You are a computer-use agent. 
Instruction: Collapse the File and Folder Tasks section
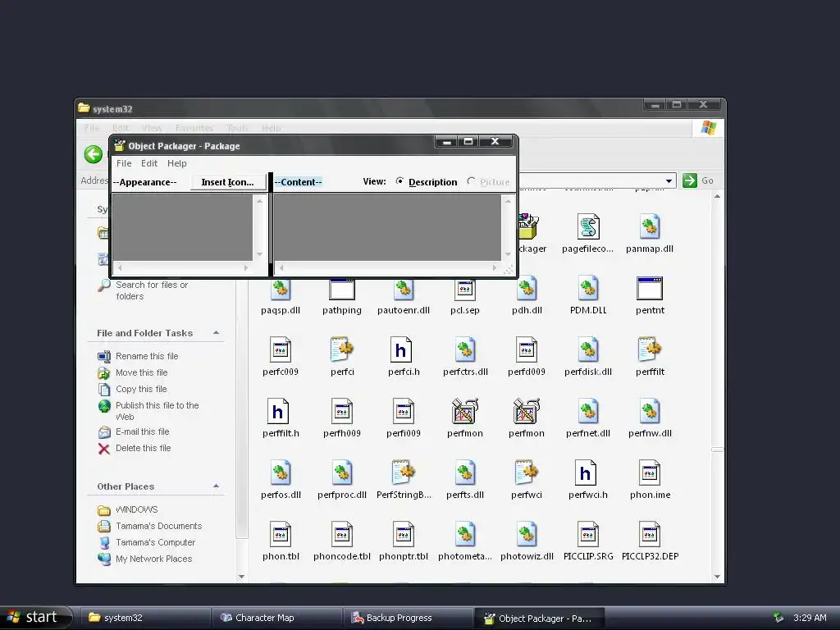(216, 333)
